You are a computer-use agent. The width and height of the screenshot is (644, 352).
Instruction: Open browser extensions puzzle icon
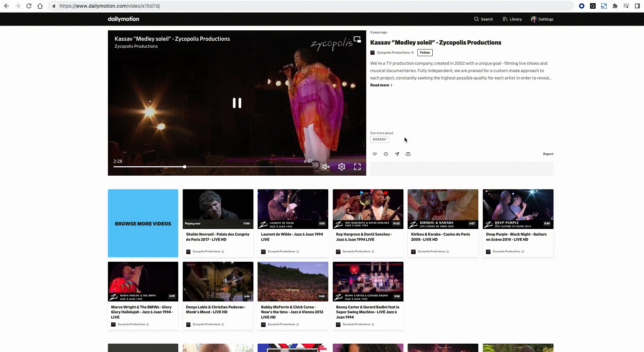coord(615,6)
